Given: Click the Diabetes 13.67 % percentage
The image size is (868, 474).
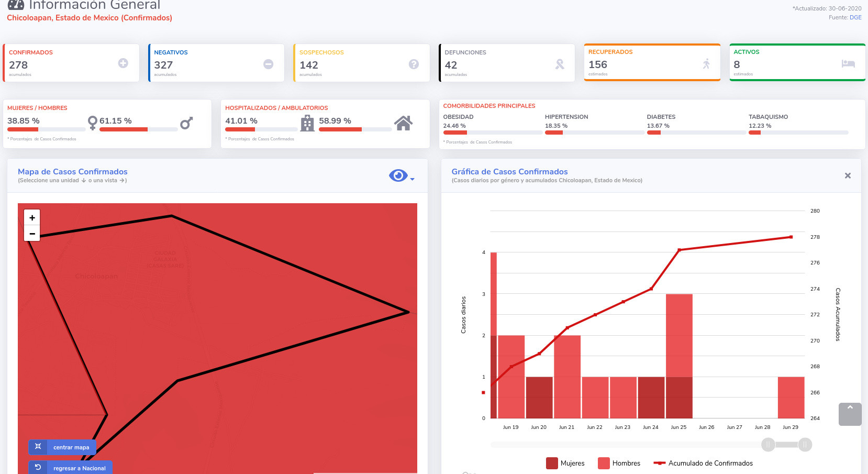Looking at the screenshot, I should (658, 126).
